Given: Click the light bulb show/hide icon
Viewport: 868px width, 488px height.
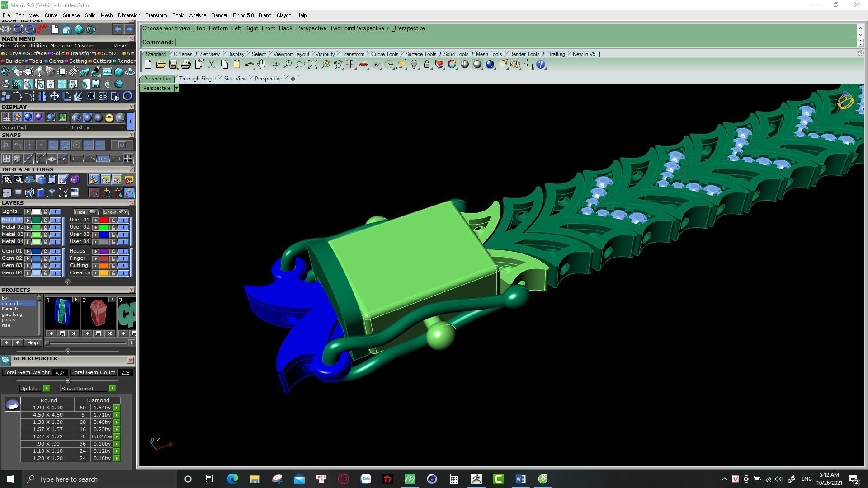Looking at the screenshot, I should point(414,65).
